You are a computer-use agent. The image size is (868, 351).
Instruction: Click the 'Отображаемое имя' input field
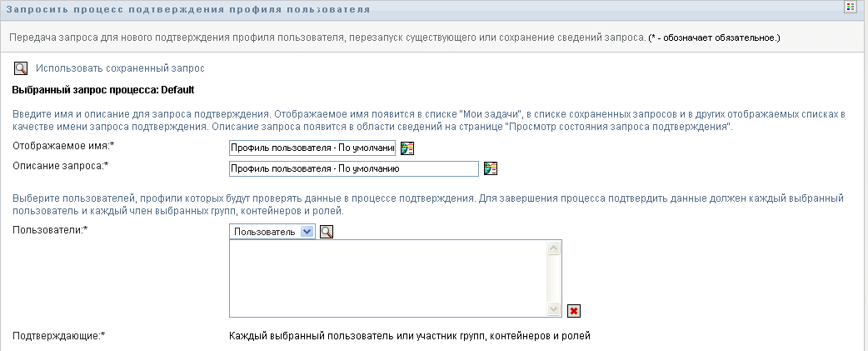pyautogui.click(x=312, y=148)
